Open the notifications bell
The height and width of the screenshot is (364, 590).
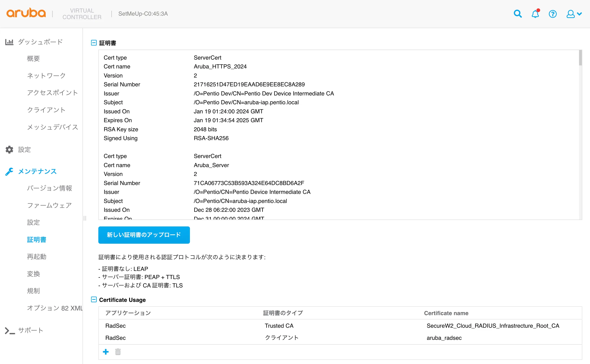point(535,14)
